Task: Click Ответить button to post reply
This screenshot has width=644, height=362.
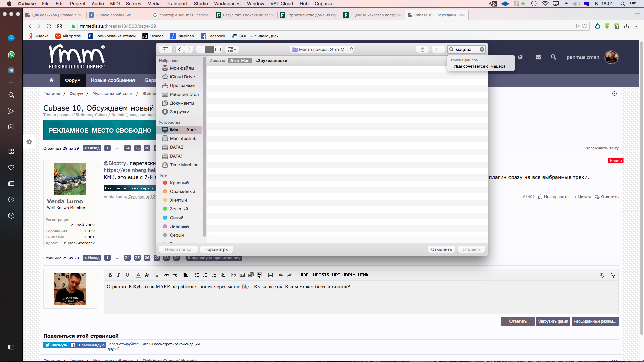Action: [x=518, y=321]
